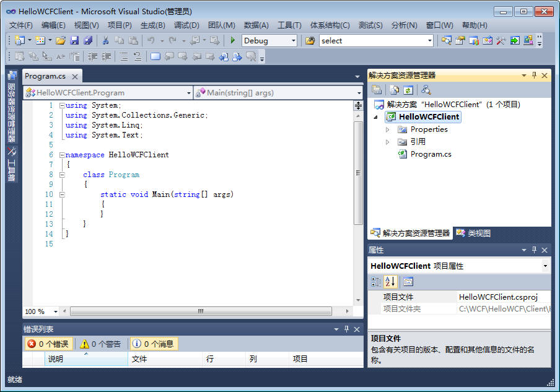Click the Solution Explorer properties icon
The width and height of the screenshot is (560, 392).
point(377,90)
